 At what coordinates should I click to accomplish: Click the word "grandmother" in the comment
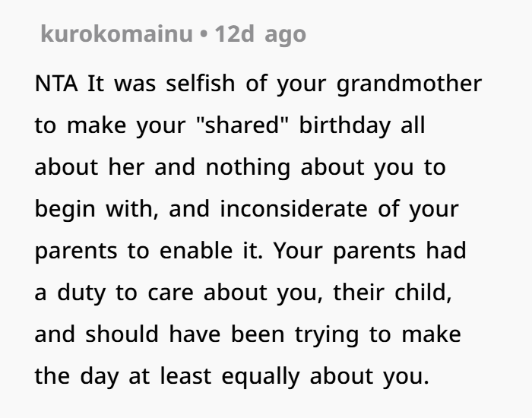409,84
